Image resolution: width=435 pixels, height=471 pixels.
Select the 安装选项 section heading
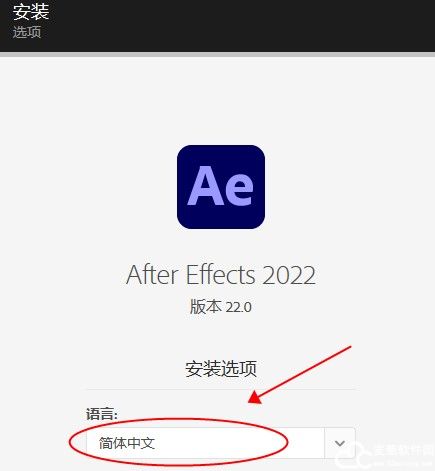[221, 369]
